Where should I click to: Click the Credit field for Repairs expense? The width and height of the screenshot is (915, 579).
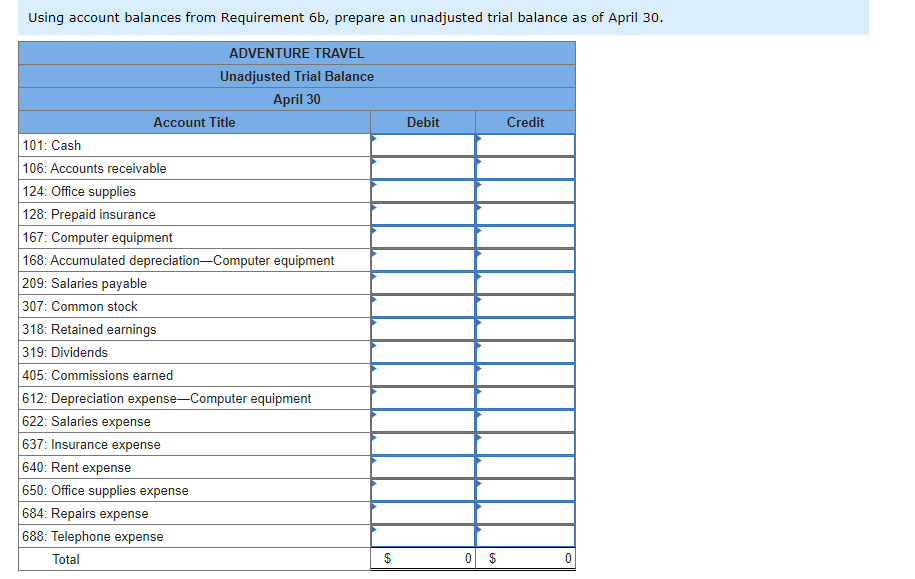pyautogui.click(x=525, y=513)
